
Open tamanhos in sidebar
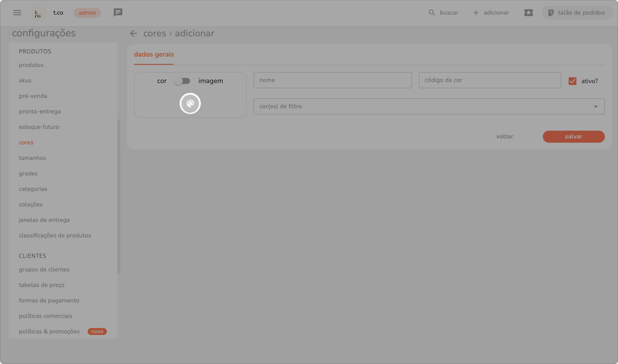point(32,158)
